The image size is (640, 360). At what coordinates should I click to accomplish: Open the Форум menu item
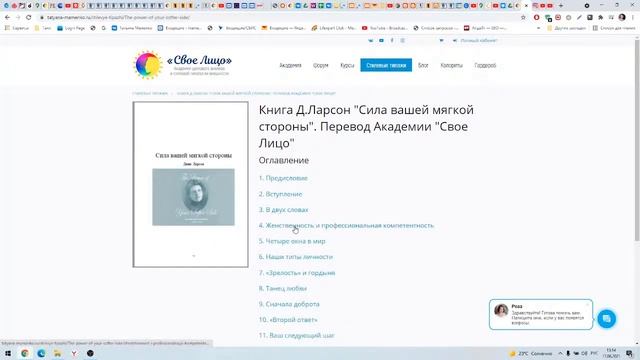[x=320, y=65]
